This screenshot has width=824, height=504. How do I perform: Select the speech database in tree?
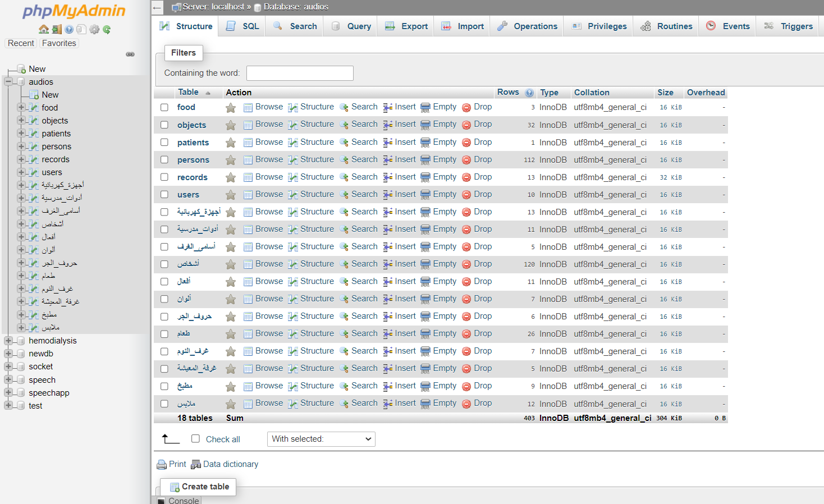click(x=42, y=380)
